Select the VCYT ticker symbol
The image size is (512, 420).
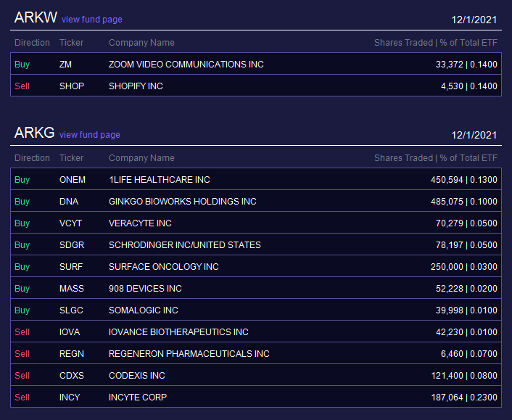(x=70, y=223)
